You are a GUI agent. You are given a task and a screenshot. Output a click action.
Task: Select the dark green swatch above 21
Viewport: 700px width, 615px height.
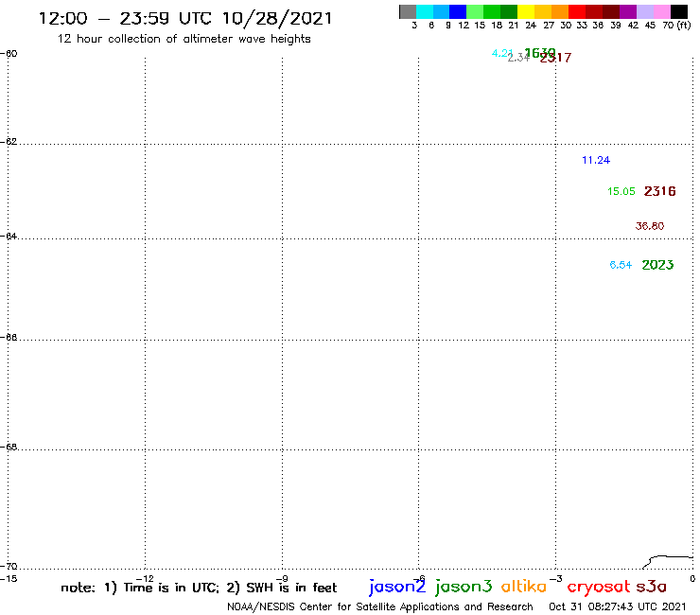coord(509,11)
